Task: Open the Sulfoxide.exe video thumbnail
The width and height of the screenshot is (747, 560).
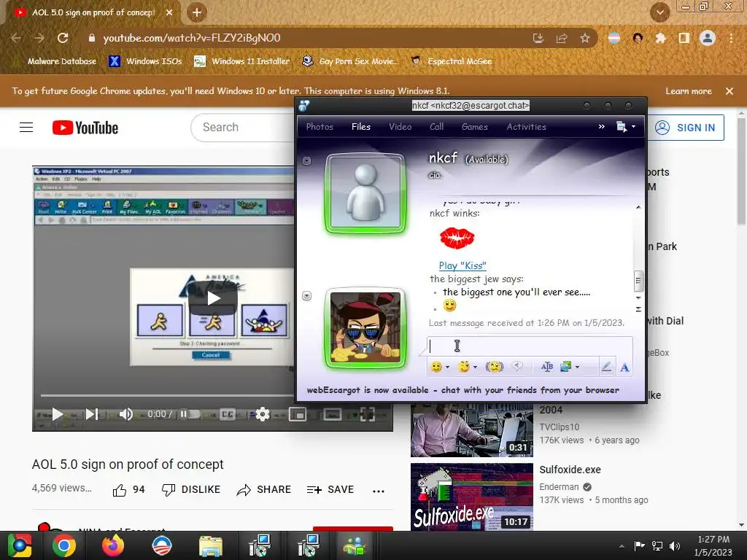Action: [x=472, y=497]
